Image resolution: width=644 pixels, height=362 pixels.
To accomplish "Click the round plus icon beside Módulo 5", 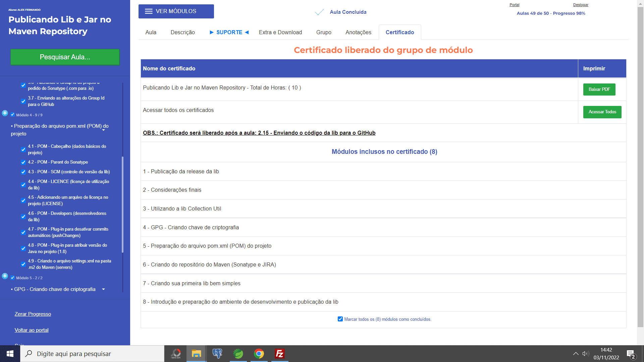I will pyautogui.click(x=5, y=276).
